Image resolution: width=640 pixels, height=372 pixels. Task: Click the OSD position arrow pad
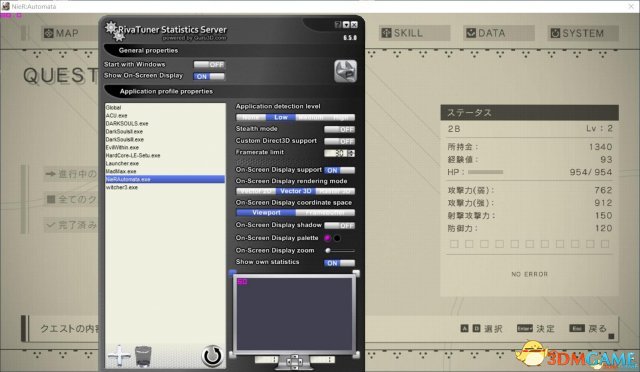click(x=294, y=361)
